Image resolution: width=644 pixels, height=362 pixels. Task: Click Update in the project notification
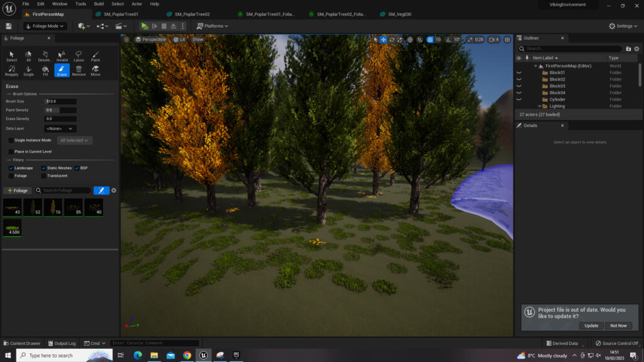pos(591,326)
